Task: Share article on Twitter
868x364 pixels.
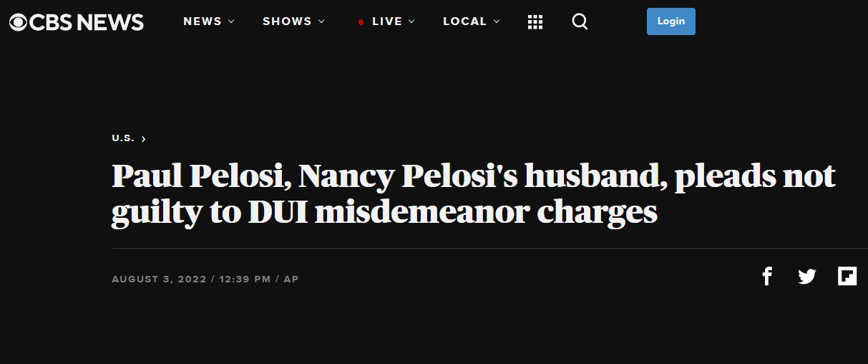Action: click(807, 276)
